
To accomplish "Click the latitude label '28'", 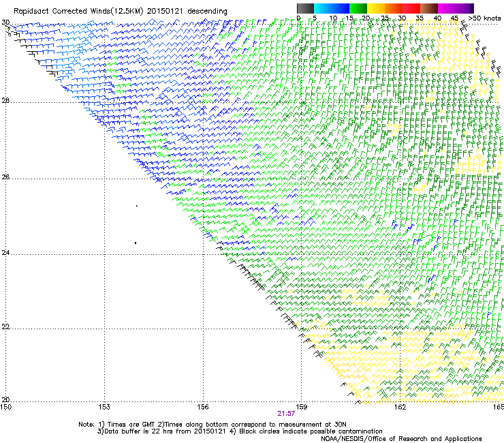I will point(5,101).
